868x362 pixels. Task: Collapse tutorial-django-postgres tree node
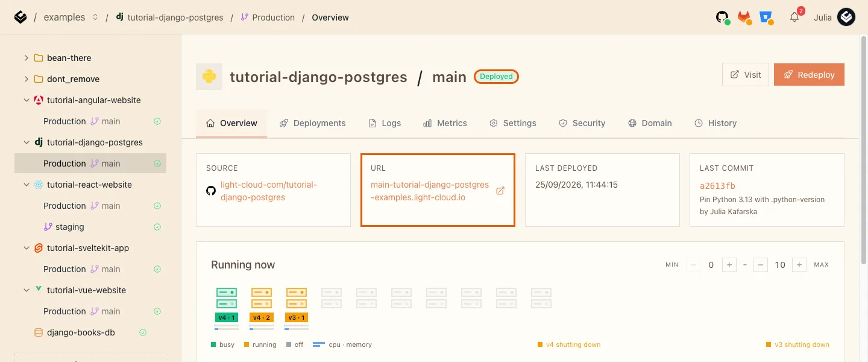click(x=26, y=142)
